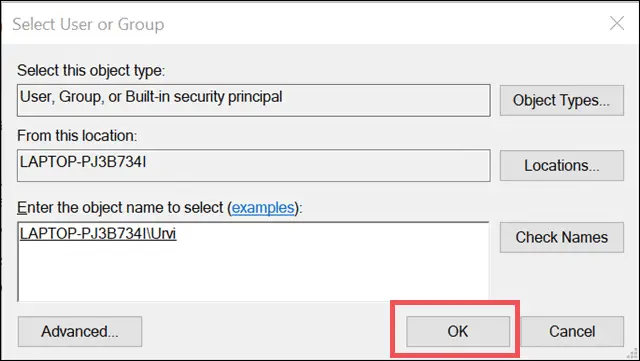Click the 'From this location' label
The height and width of the screenshot is (361, 640).
[x=77, y=136]
